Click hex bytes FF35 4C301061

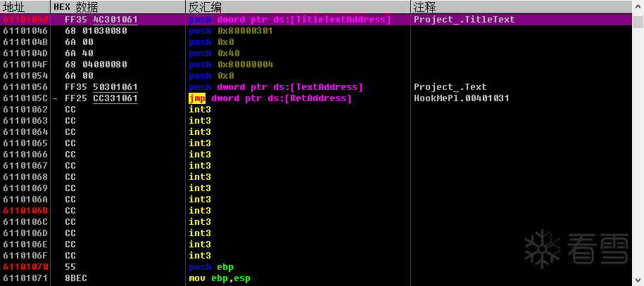(x=101, y=20)
